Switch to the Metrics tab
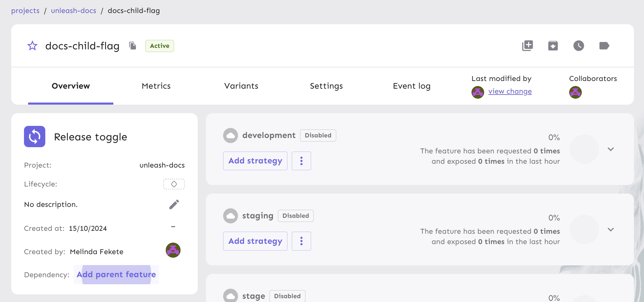The width and height of the screenshot is (644, 302). [156, 86]
